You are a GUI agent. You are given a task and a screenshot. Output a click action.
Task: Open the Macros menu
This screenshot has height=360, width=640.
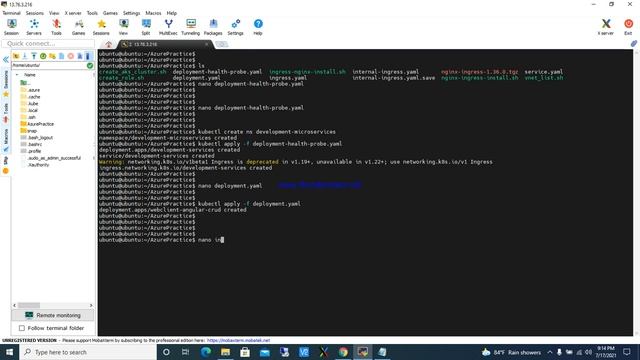click(153, 13)
